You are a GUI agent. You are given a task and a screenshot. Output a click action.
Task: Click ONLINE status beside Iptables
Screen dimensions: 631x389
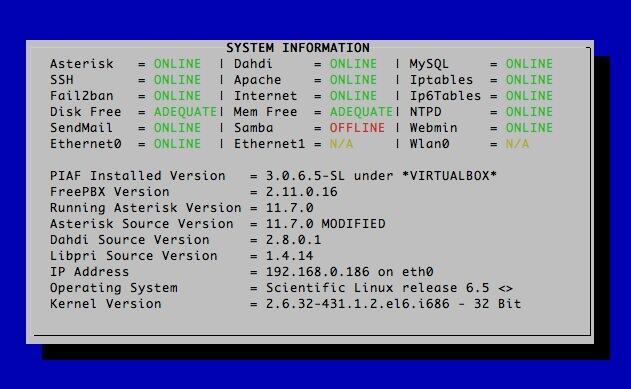(529, 80)
